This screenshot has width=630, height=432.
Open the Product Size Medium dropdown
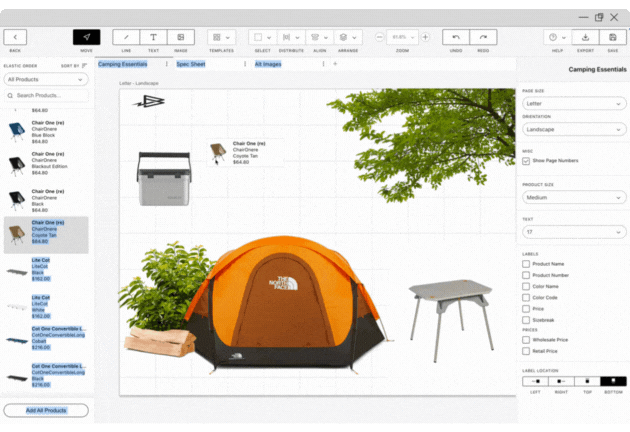[x=574, y=197]
